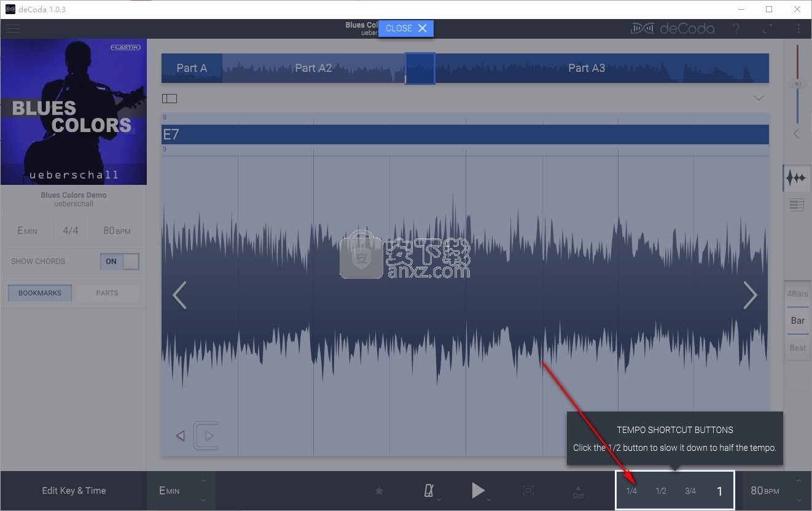The height and width of the screenshot is (511, 812).
Task: Jump to Part A2 in overview
Action: (313, 68)
